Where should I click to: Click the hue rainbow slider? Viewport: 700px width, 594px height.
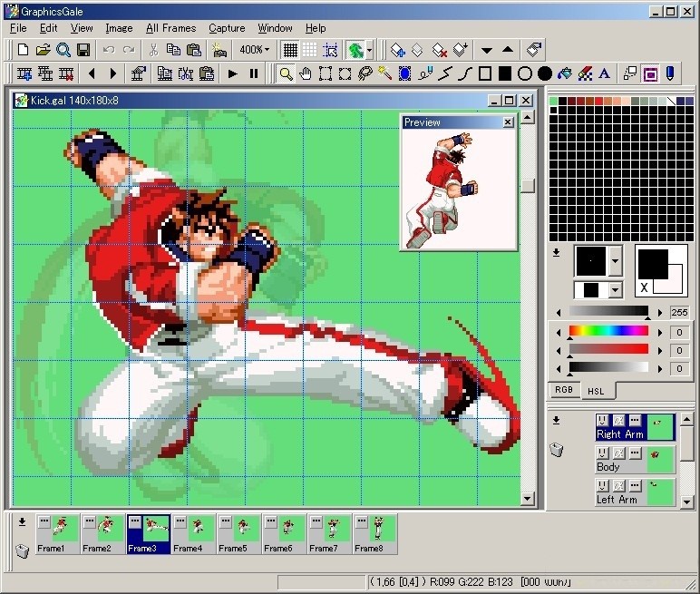[x=608, y=331]
